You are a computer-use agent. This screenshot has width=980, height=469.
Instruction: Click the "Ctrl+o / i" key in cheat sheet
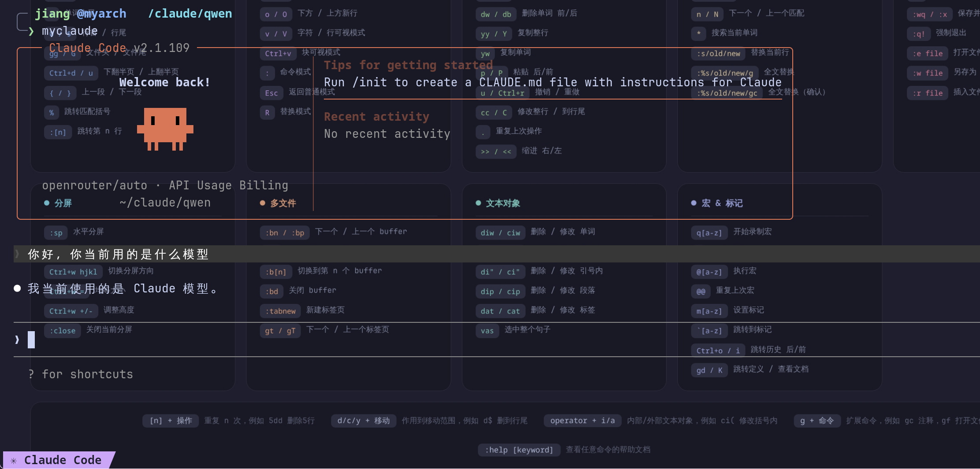coord(718,350)
